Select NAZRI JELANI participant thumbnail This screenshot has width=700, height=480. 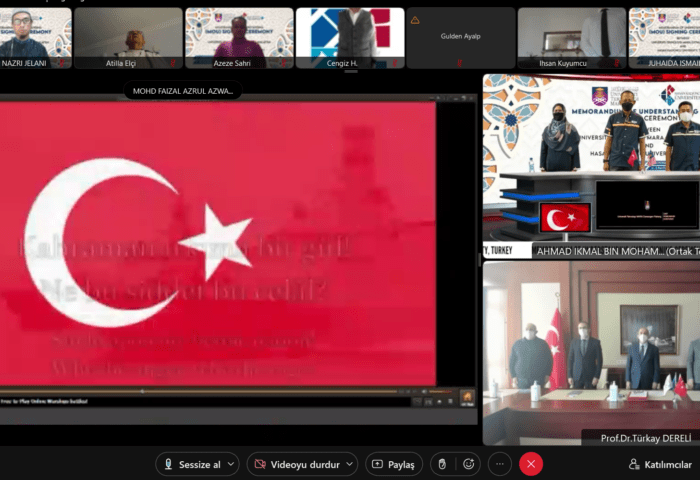click(35, 38)
